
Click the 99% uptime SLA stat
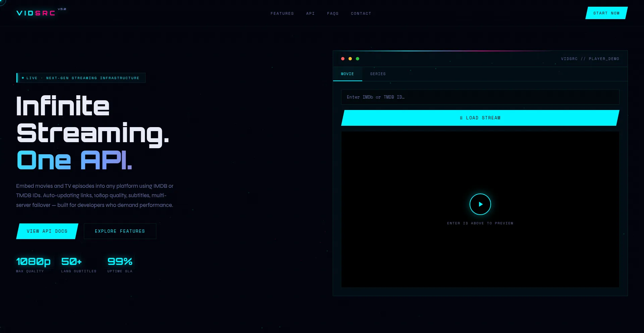click(x=120, y=265)
